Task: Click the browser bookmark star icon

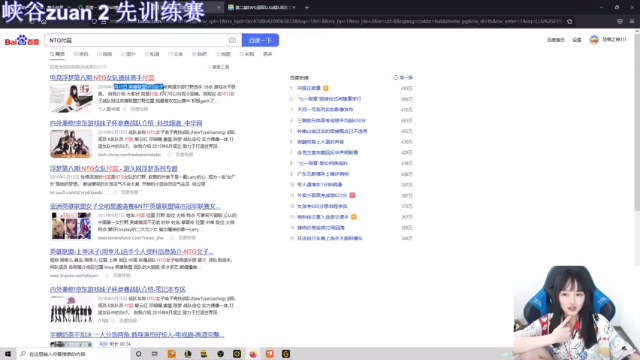Action: tap(570, 21)
